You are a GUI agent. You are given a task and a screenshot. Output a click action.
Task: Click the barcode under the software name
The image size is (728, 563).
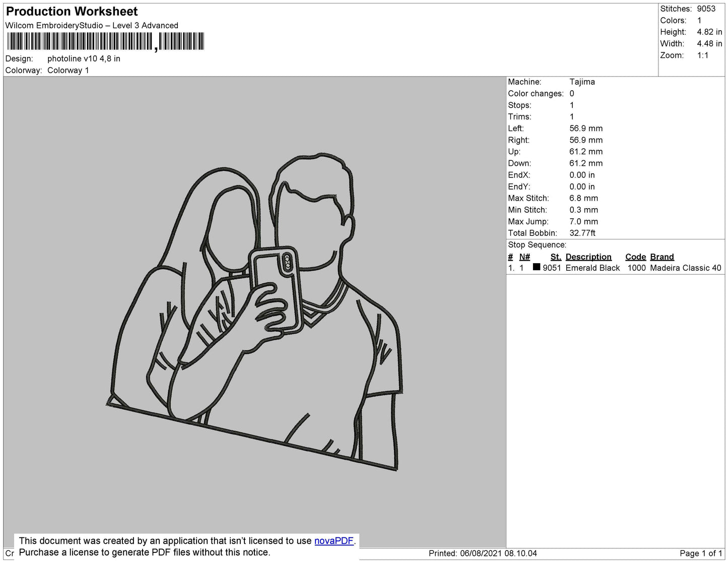click(x=105, y=41)
